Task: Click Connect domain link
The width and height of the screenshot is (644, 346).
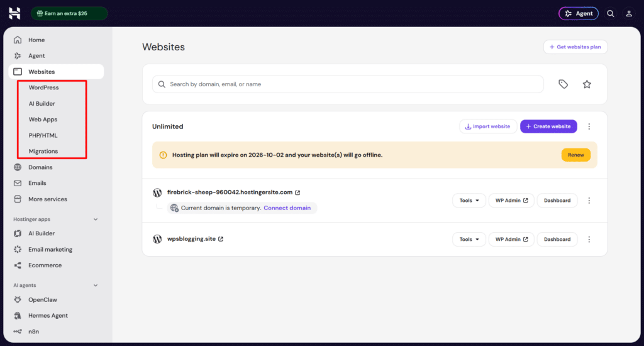Action: pyautogui.click(x=287, y=208)
